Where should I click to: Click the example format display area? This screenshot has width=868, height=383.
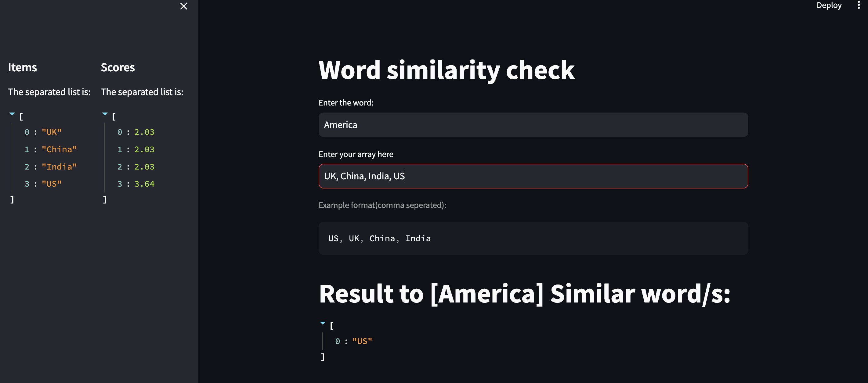(x=533, y=238)
